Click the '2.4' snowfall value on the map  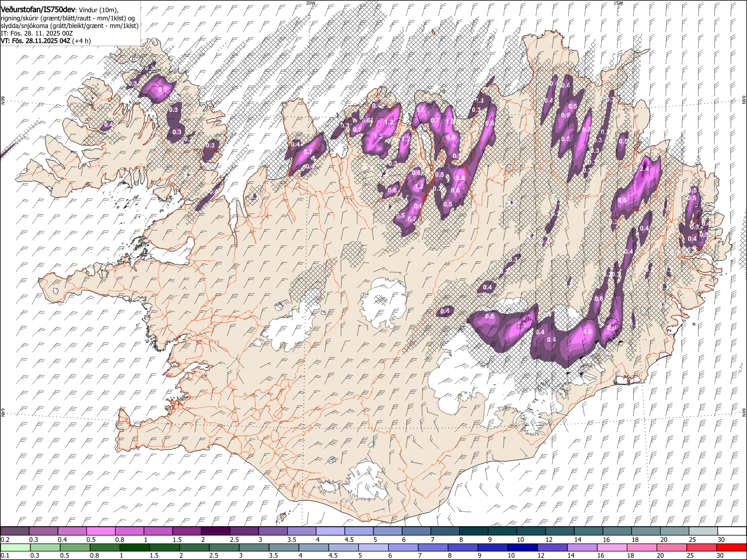645,169
